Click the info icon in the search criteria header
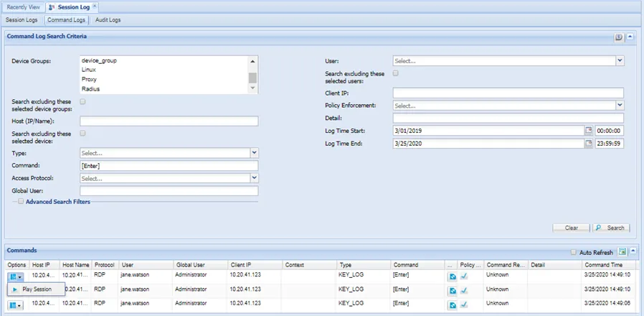This screenshot has width=644, height=316. point(619,36)
